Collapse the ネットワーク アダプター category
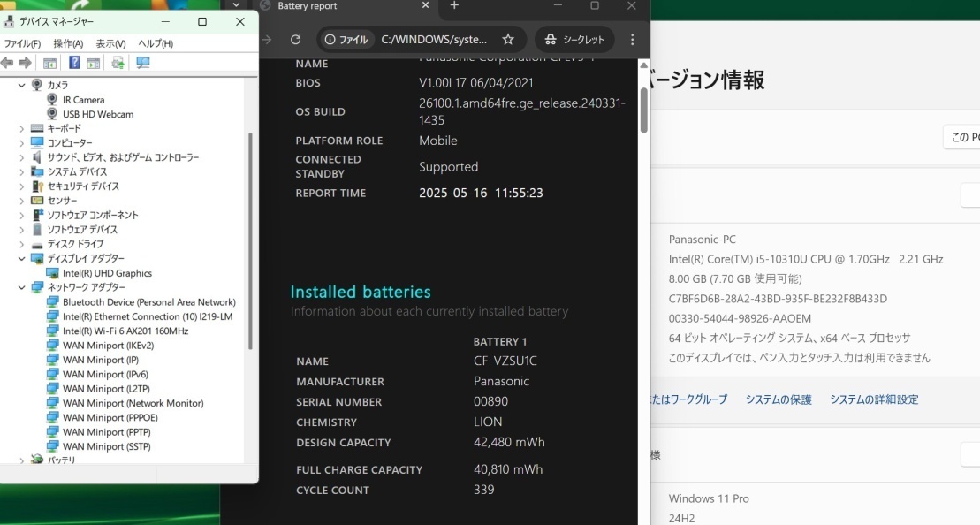The image size is (980, 525). (x=22, y=287)
